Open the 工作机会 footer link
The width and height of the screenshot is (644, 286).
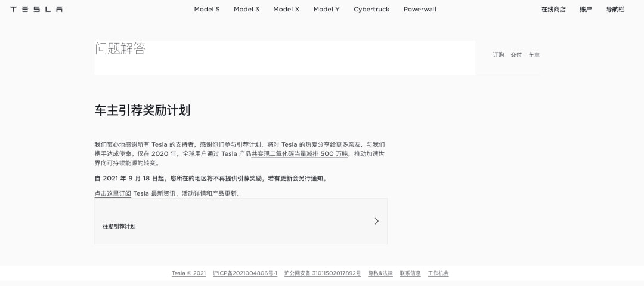[438, 273]
